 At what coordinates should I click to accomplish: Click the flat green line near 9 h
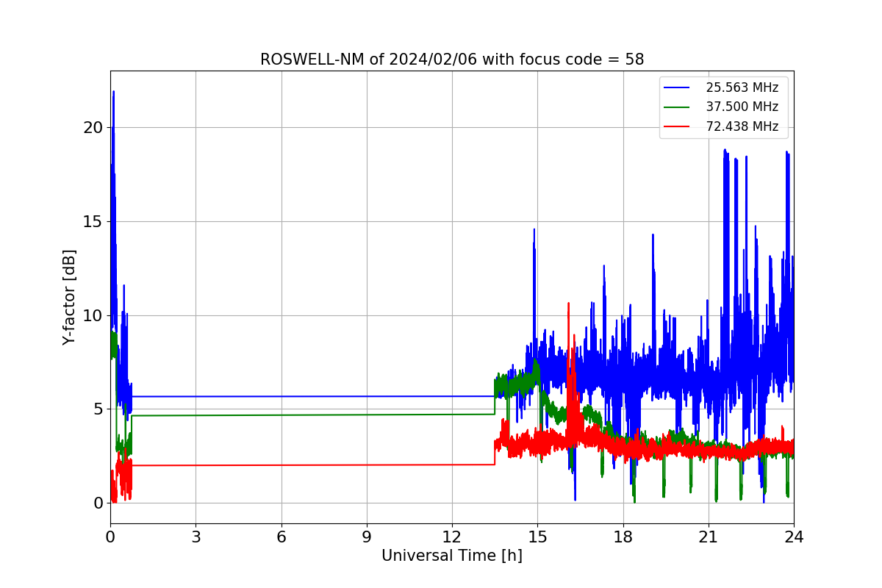(x=367, y=415)
